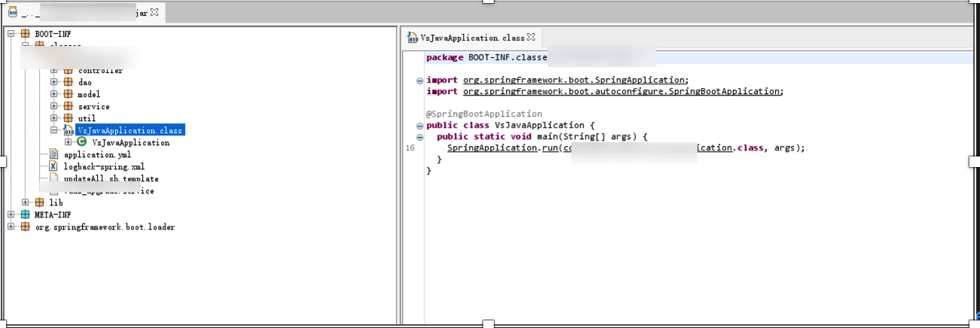Click the logback-spring.xml file icon

[53, 166]
